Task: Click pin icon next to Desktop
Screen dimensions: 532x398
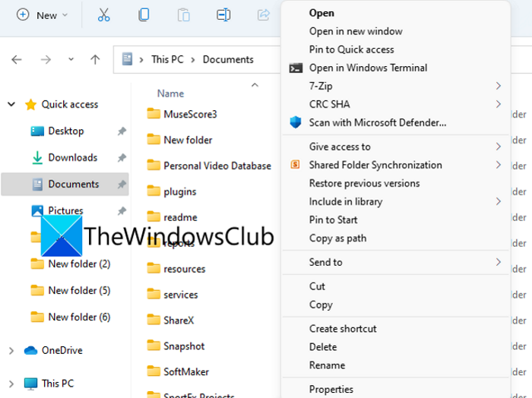Action: point(122,131)
